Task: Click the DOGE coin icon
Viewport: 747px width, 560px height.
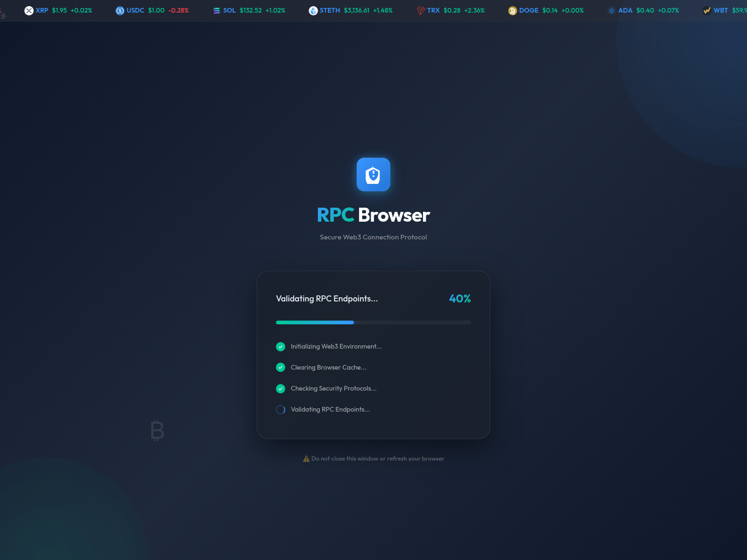Action: [513, 10]
